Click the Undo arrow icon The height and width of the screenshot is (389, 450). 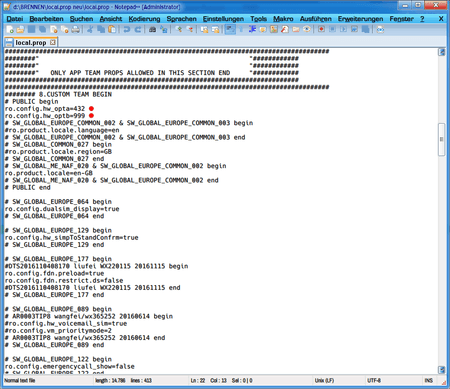tap(127, 30)
